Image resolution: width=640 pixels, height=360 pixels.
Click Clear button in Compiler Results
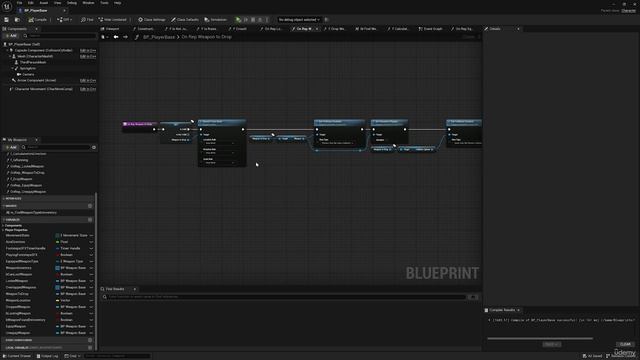click(x=625, y=344)
